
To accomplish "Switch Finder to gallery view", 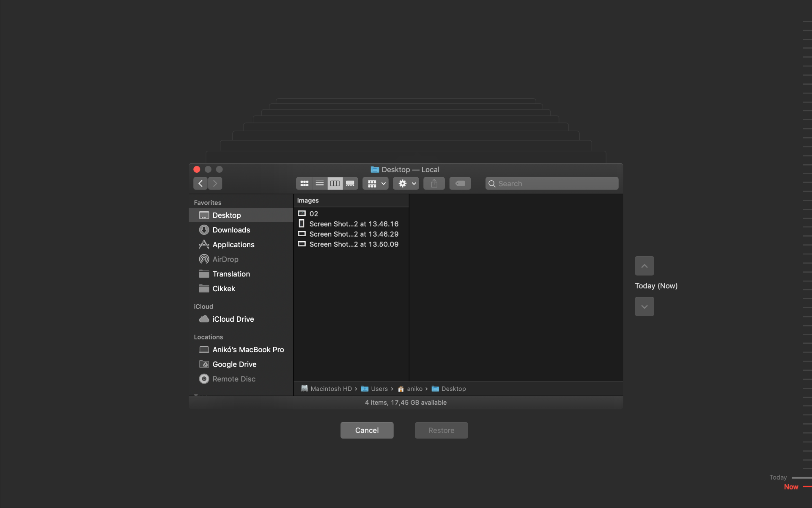I will click(350, 183).
